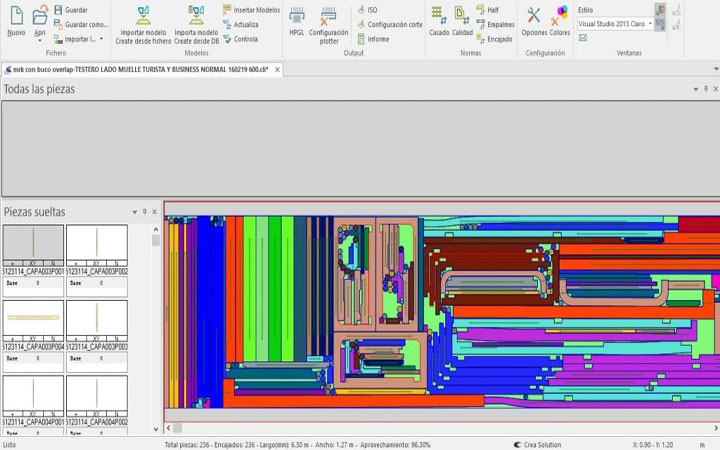
Task: Expand the Abri open dropdown arrow
Action: point(40,40)
